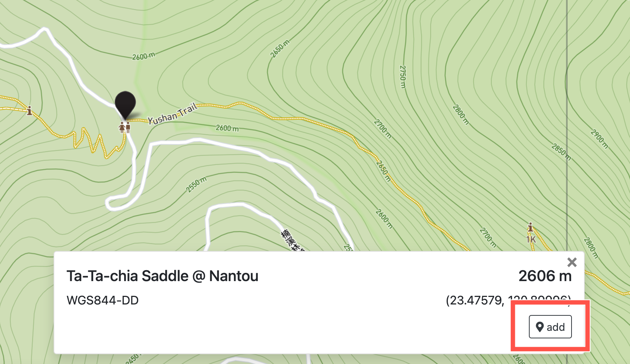The height and width of the screenshot is (364, 630).
Task: Click the 2900 m contour label
Action: tap(599, 139)
